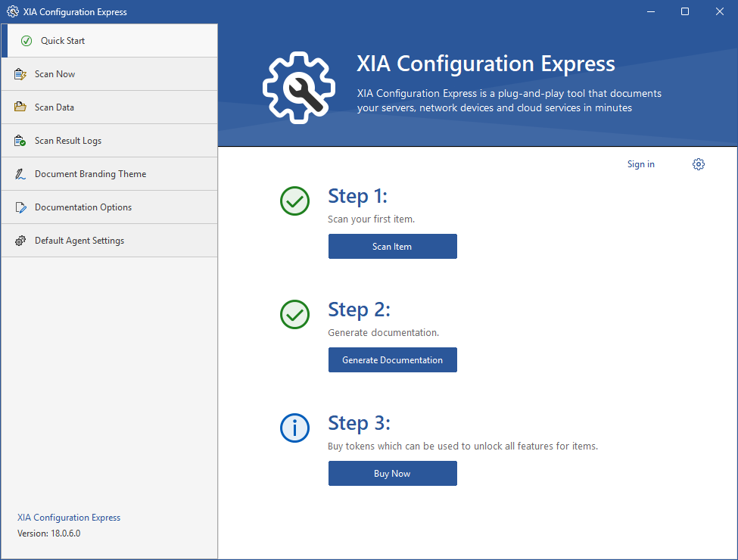Click the Sign in link
738x560 pixels.
[640, 164]
